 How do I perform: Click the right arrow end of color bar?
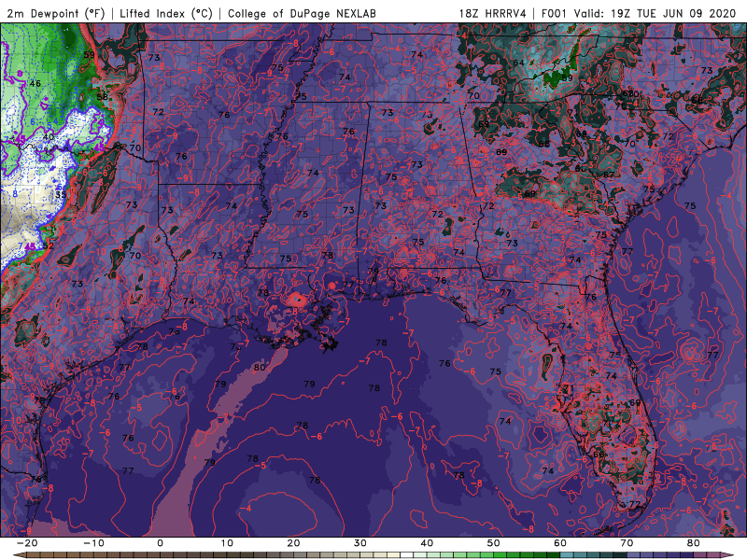click(x=728, y=555)
